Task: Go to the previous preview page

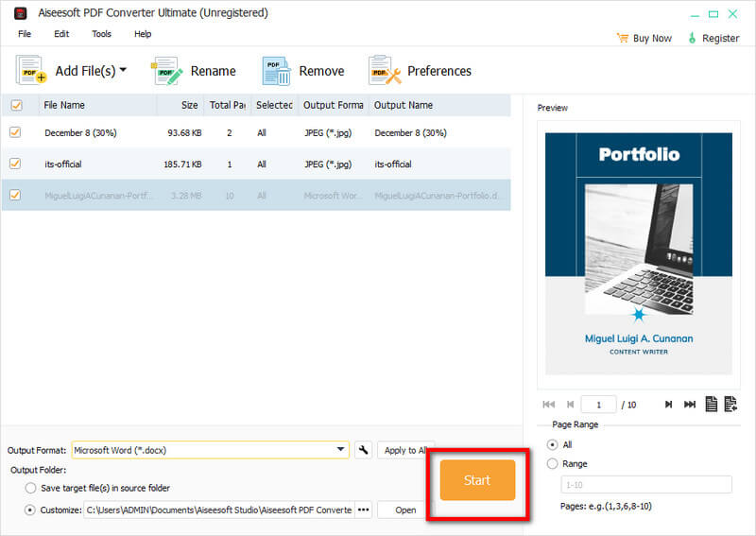Action: 571,405
